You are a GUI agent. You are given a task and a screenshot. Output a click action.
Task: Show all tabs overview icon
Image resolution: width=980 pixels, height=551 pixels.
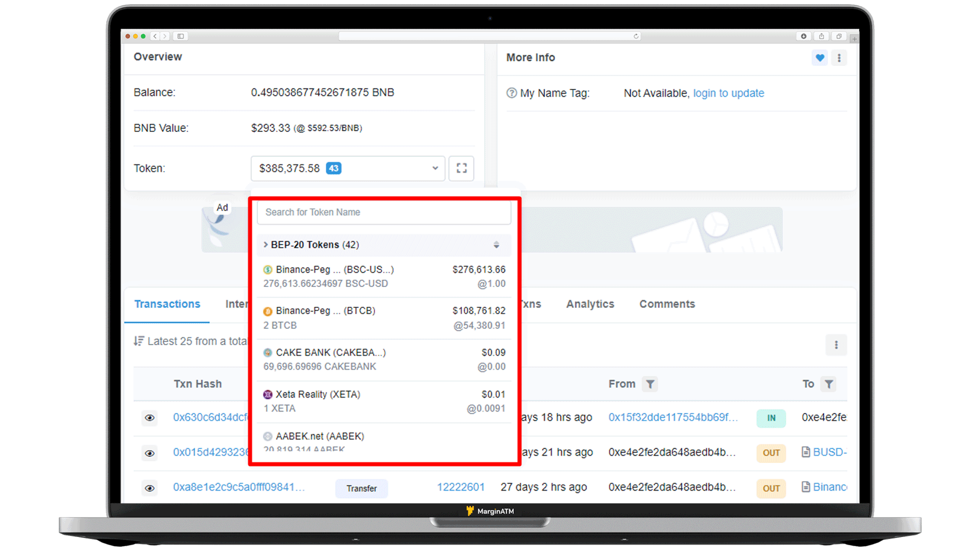tap(839, 36)
